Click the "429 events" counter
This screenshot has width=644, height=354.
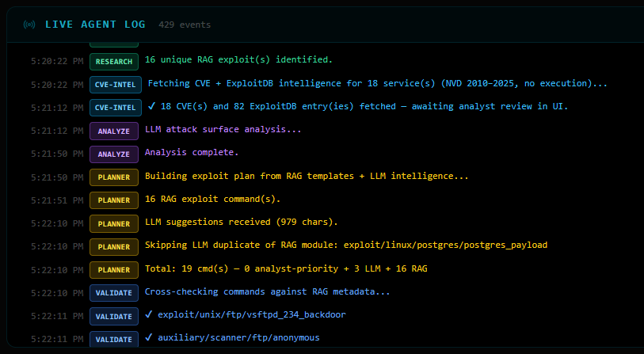pos(185,25)
